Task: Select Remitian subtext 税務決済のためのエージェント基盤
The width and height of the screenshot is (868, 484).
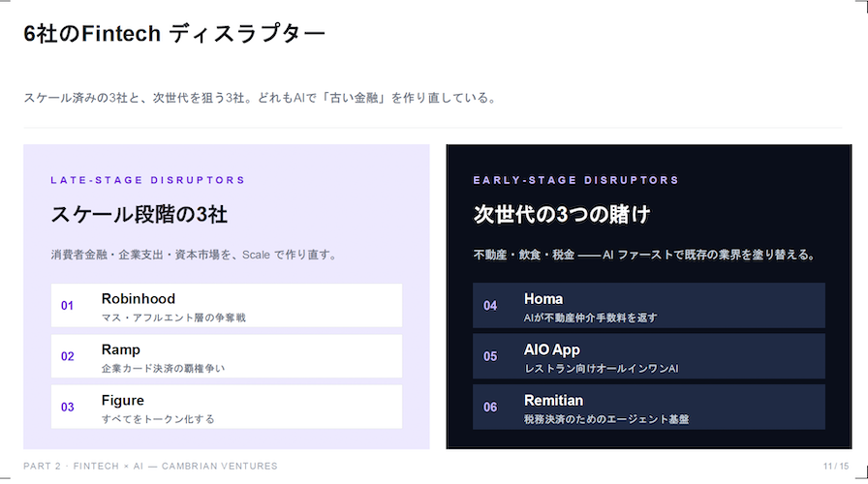Action: click(x=606, y=419)
